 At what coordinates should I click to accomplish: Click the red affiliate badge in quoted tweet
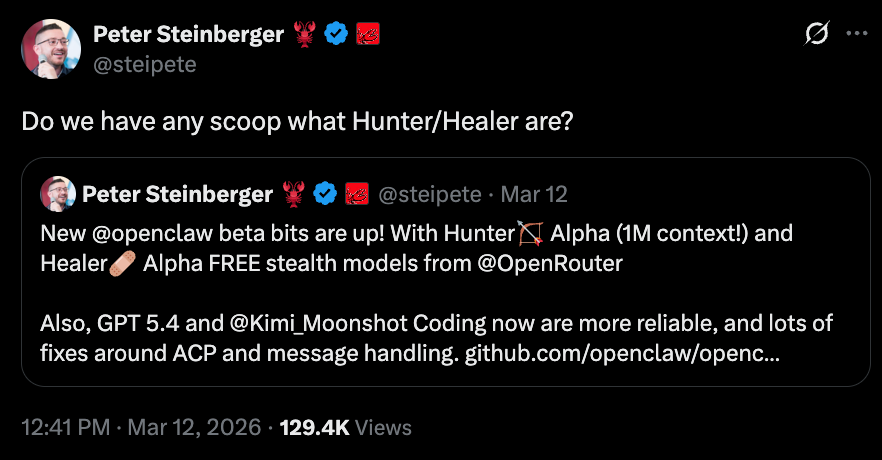(357, 193)
